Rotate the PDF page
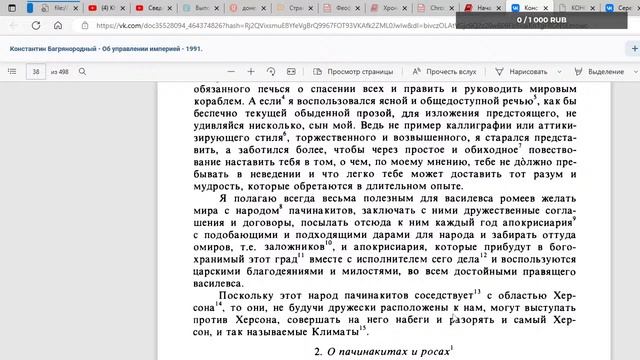This screenshot has height=360, width=640. (271, 71)
